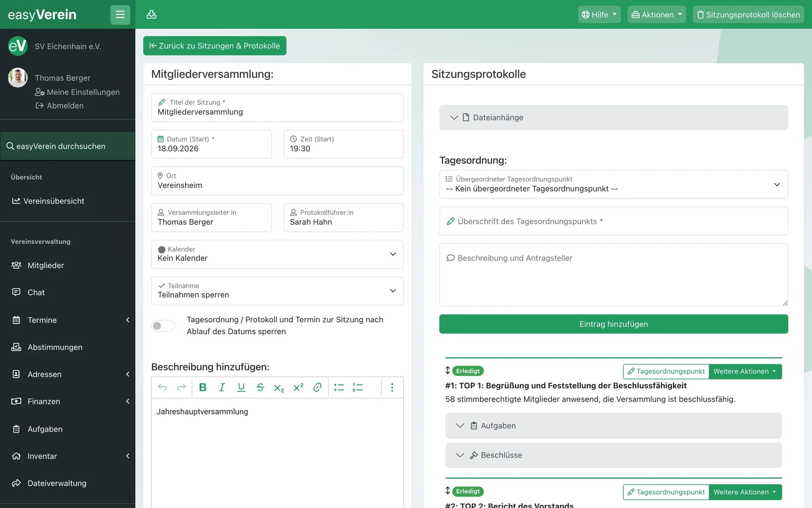
Task: Open the Teilnahme dropdown
Action: click(277, 291)
